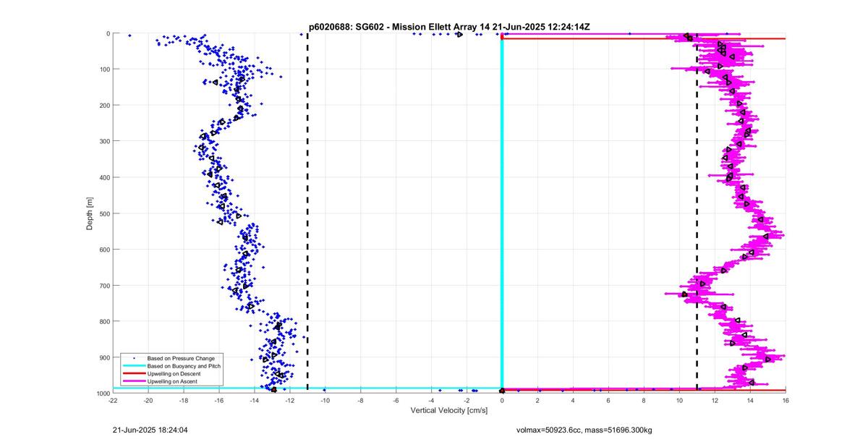The width and height of the screenshot is (868, 442).
Task: Click the depth axis tick label '700'
Action: pos(104,286)
